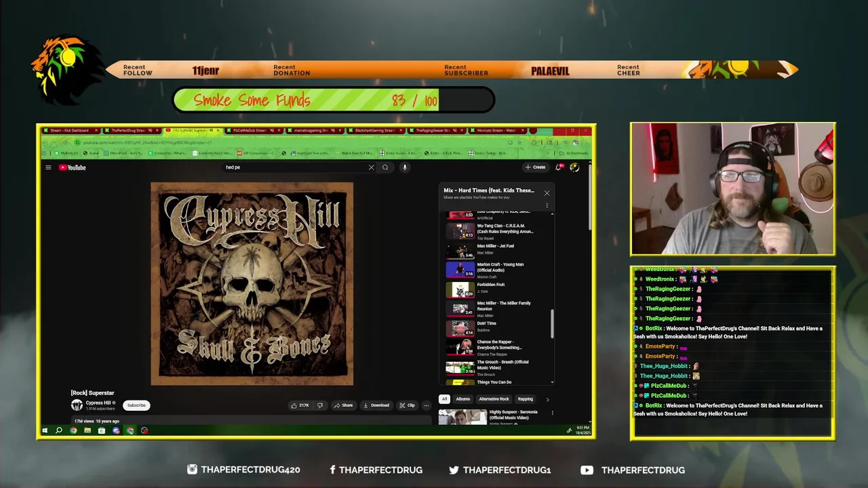Play The Grouch - Breath playlist entry
Image resolution: width=868 pixels, height=488 pixels.
pyautogui.click(x=498, y=367)
